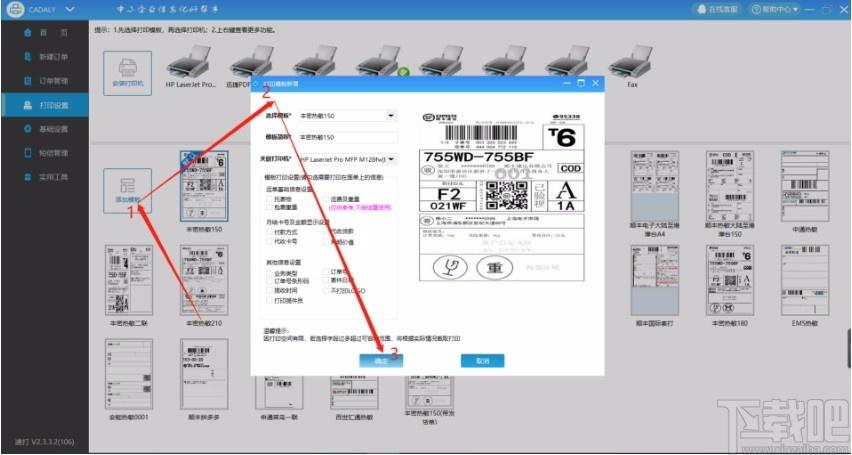This screenshot has width=852, height=455.
Task: Open 订单管理 in the sidebar
Action: point(45,81)
